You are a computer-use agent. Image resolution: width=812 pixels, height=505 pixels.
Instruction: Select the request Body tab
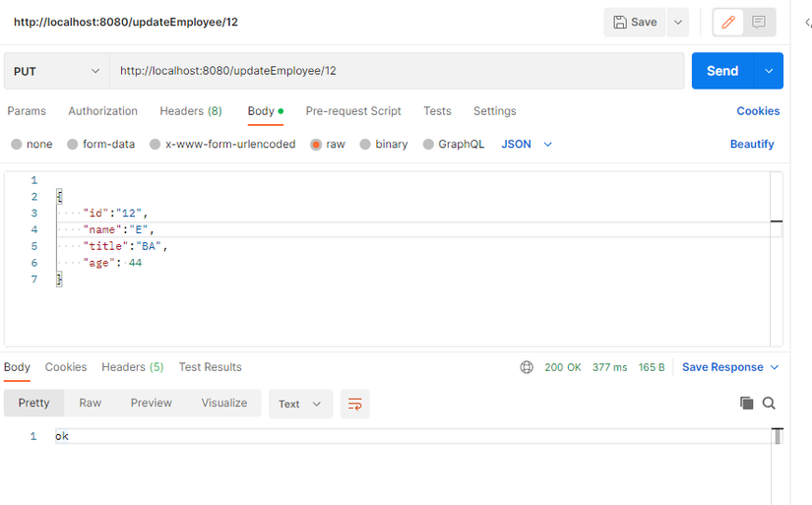(x=265, y=111)
